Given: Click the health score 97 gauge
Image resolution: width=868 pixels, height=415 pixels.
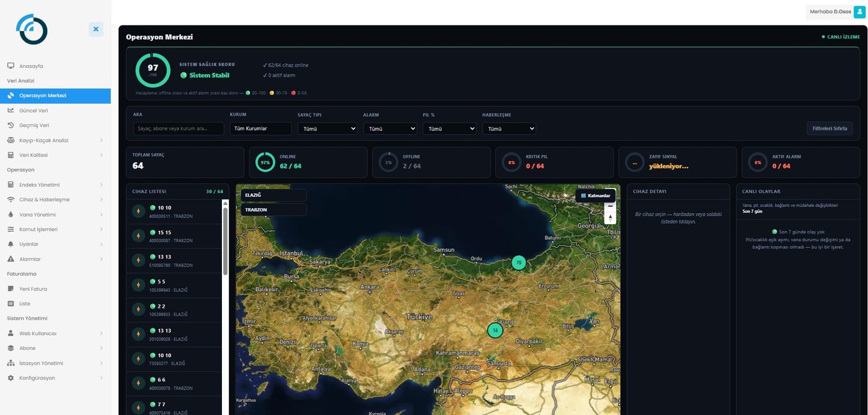Looking at the screenshot, I should (153, 70).
